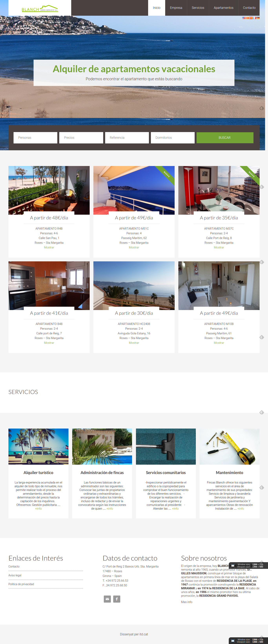Click into the Referencia search field
This screenshot has height=644, width=268.
coord(127,138)
